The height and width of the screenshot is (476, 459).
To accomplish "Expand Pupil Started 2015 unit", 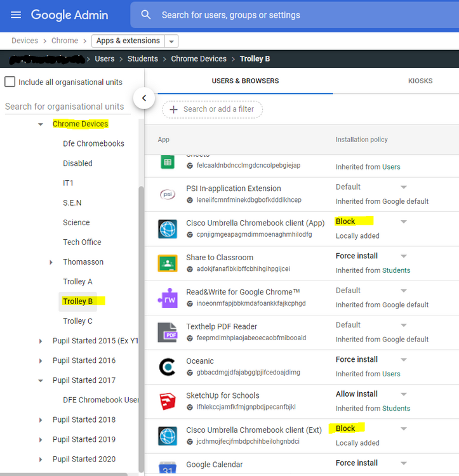I will pyautogui.click(x=41, y=341).
